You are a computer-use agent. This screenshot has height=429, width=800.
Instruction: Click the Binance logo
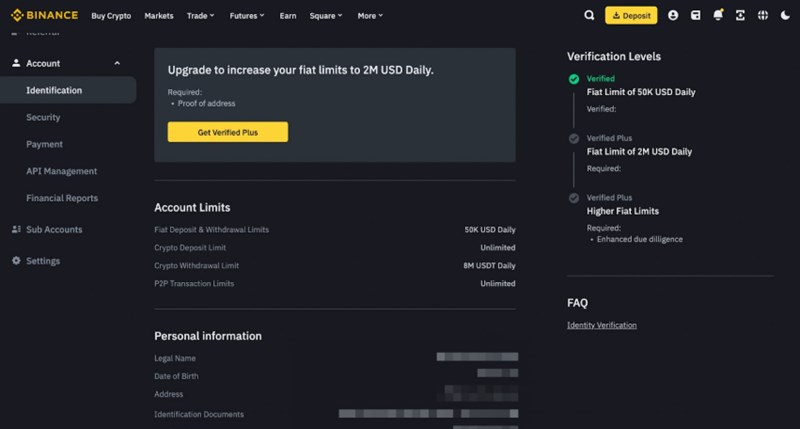coord(44,15)
